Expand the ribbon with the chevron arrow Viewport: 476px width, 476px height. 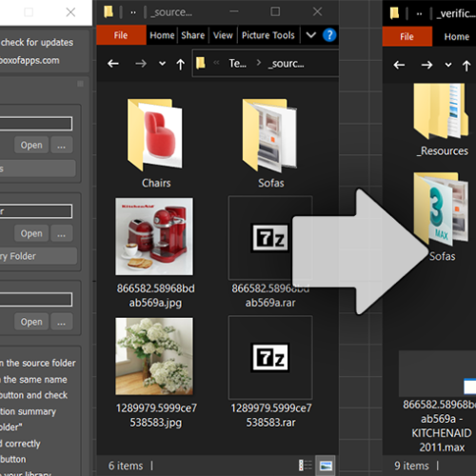[311, 35]
